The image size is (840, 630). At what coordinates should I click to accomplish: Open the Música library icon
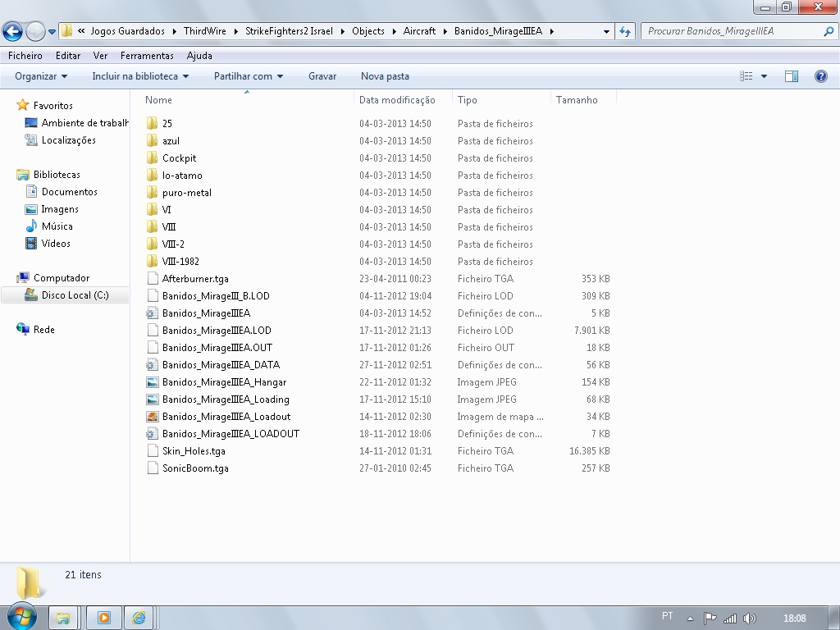[32, 226]
